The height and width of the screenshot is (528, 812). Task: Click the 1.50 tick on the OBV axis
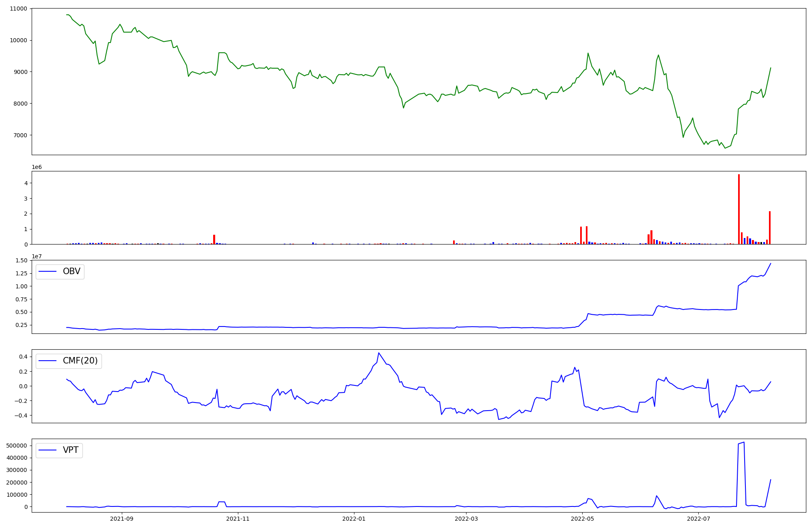[x=21, y=260]
